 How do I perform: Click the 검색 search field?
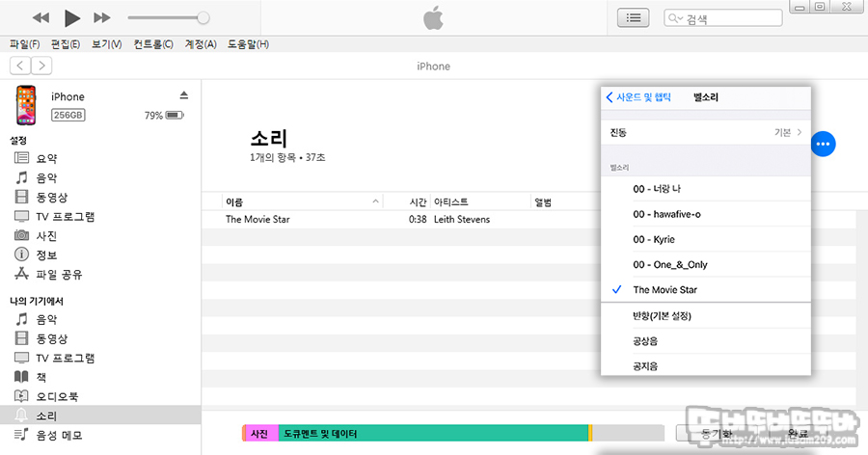pos(723,18)
